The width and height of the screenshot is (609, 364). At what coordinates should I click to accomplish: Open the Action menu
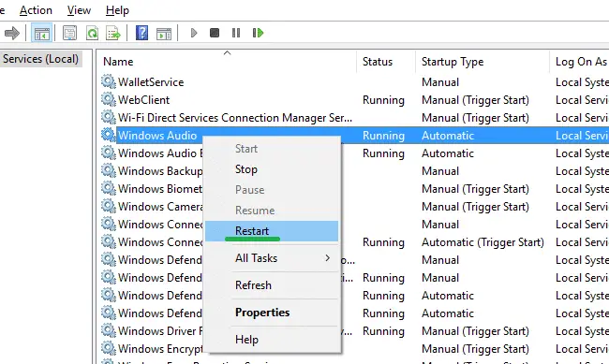[x=36, y=10]
